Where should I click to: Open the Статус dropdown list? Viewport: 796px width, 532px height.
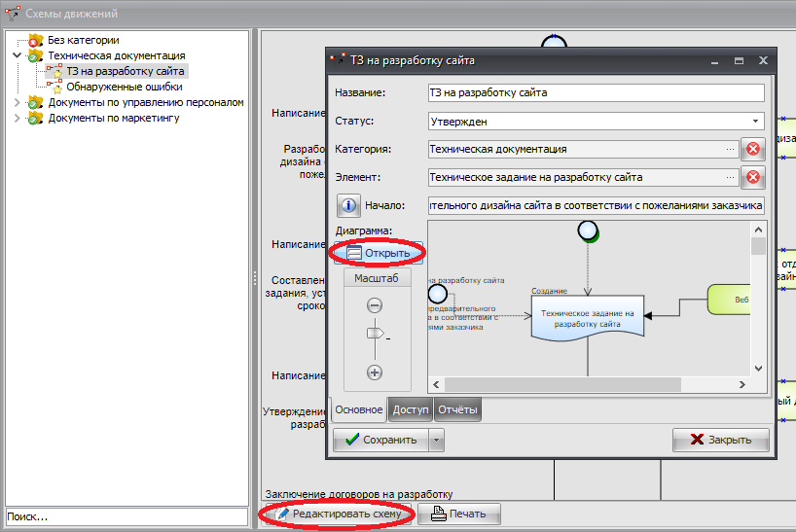pos(756,122)
